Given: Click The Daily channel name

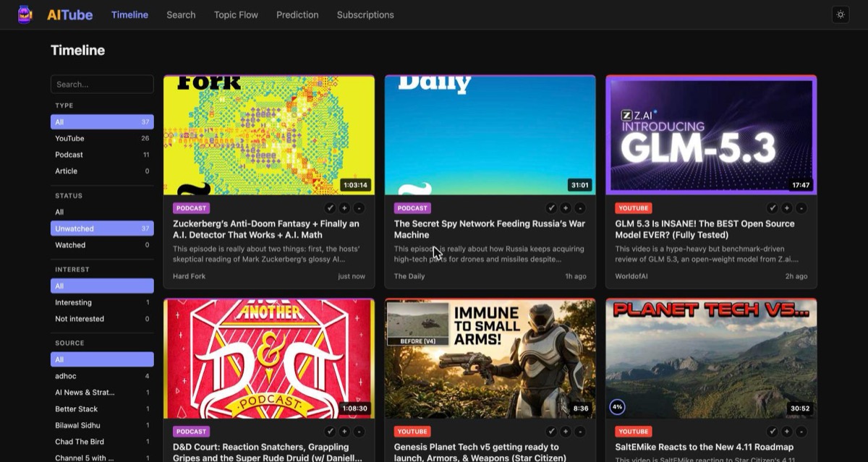Looking at the screenshot, I should [409, 276].
